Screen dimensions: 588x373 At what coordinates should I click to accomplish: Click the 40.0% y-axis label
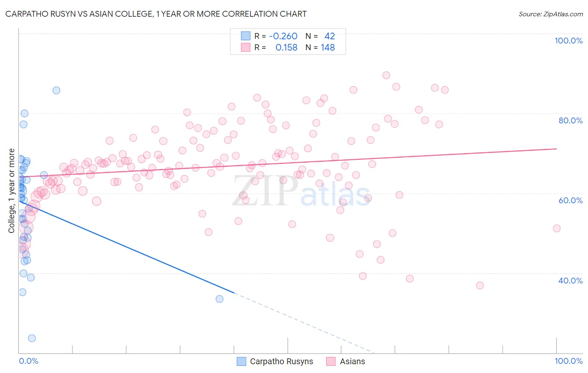pyautogui.click(x=570, y=281)
